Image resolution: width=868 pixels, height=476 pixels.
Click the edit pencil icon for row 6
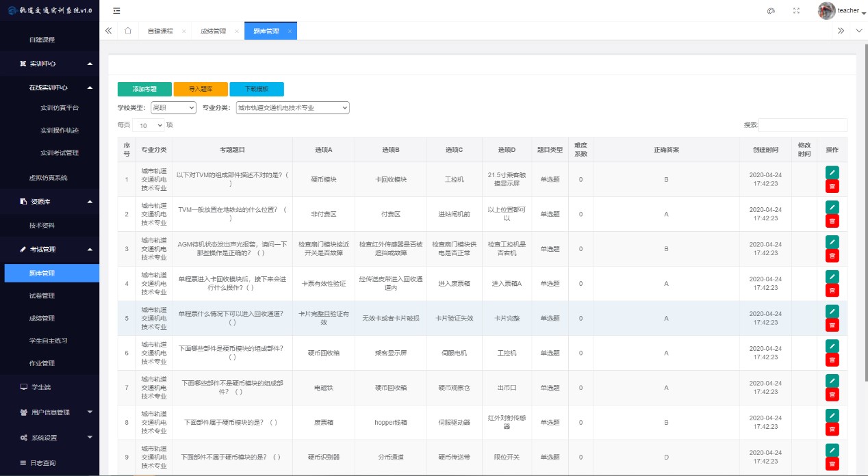tap(832, 345)
